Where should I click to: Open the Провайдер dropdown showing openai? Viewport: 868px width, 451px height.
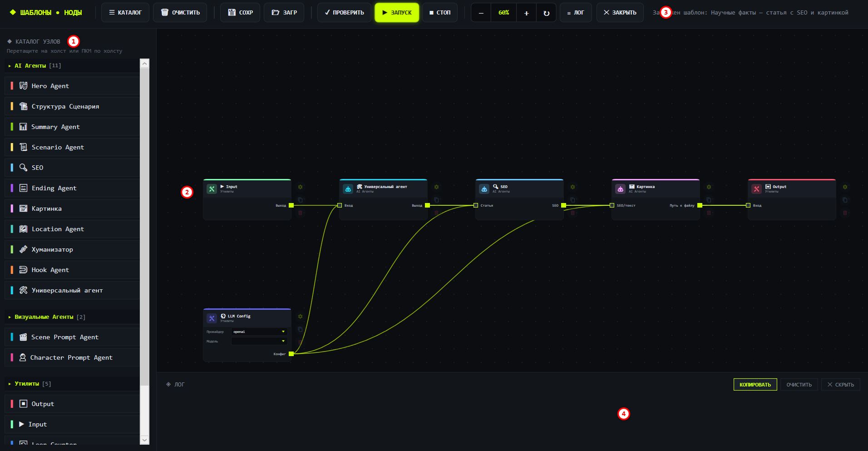tap(259, 332)
